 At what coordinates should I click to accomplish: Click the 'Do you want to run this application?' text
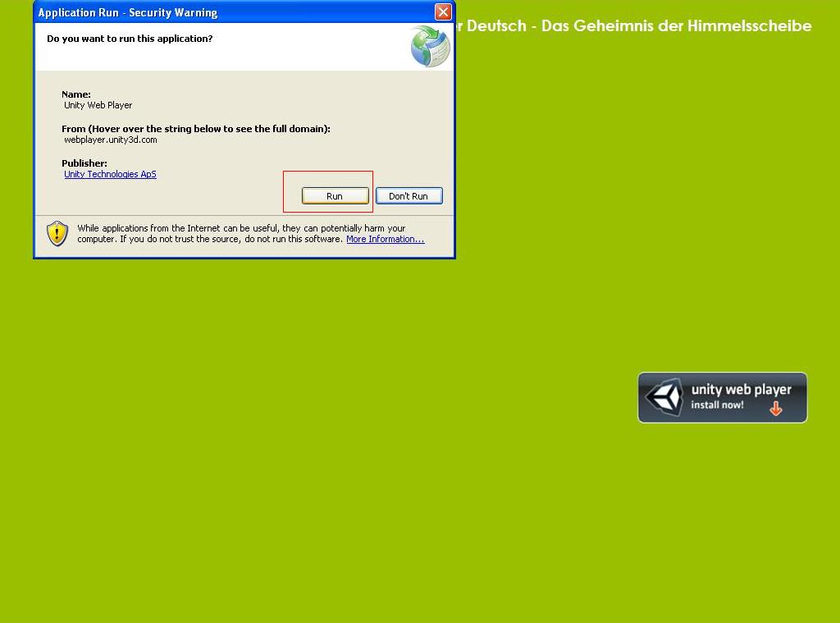[x=130, y=39]
